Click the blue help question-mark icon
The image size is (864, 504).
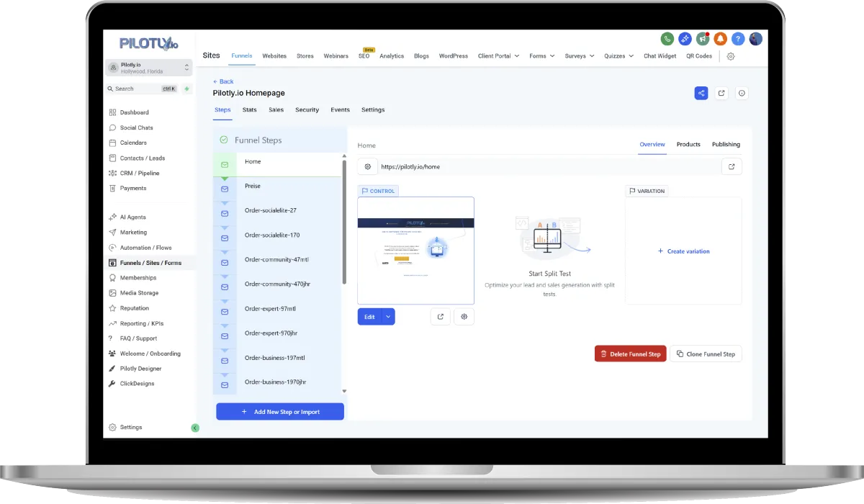click(738, 39)
